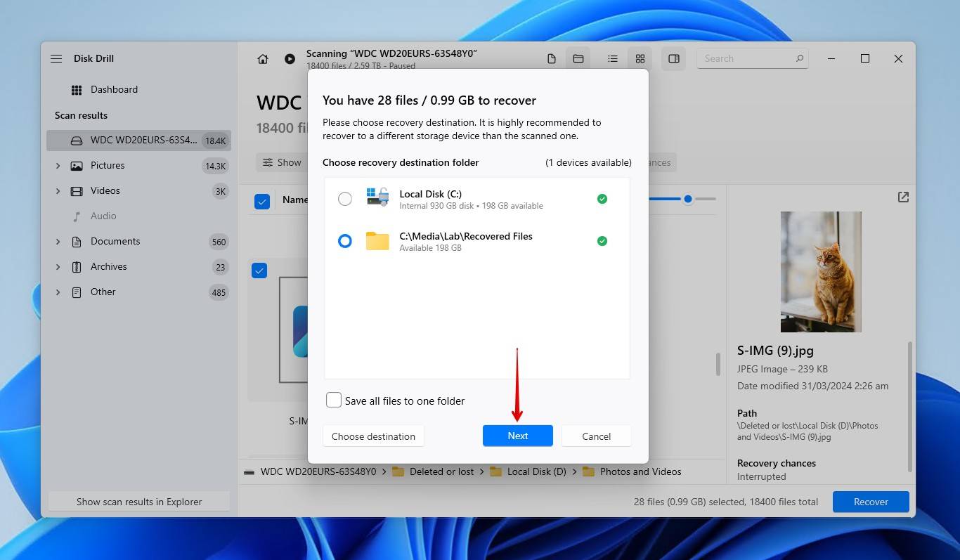Click Choose destination button
Screen dimensions: 960x560
point(373,436)
